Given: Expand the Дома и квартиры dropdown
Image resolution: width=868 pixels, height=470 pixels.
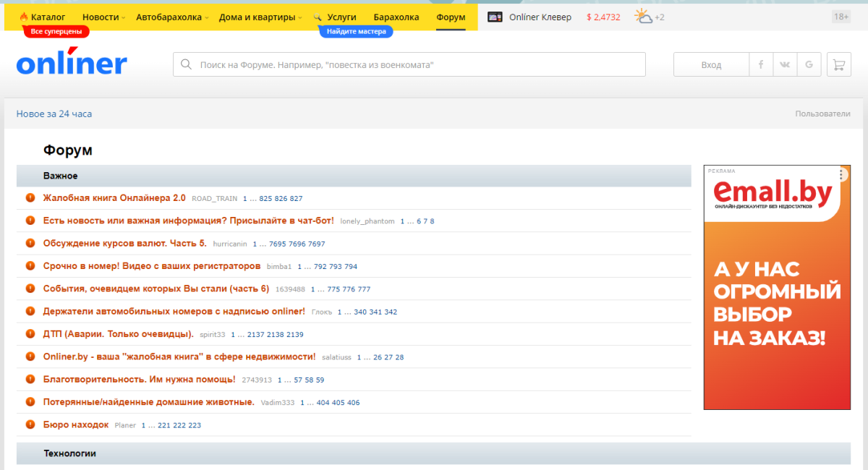Looking at the screenshot, I should tap(260, 17).
